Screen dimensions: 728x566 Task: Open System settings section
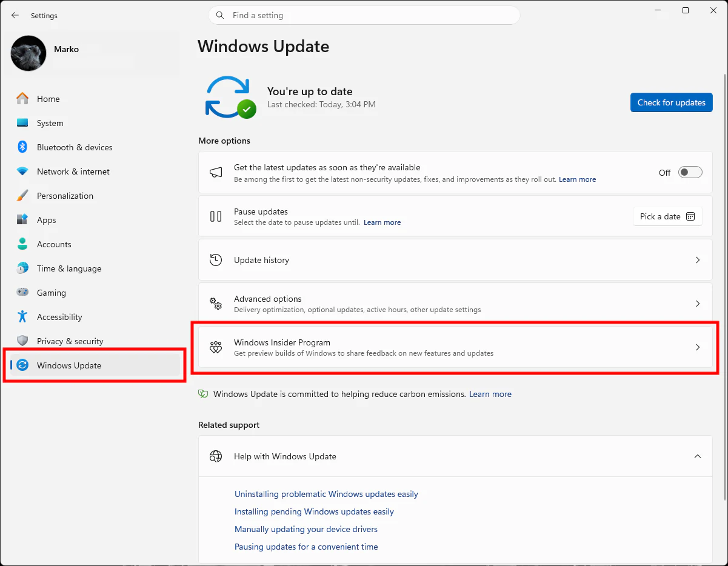tap(50, 123)
